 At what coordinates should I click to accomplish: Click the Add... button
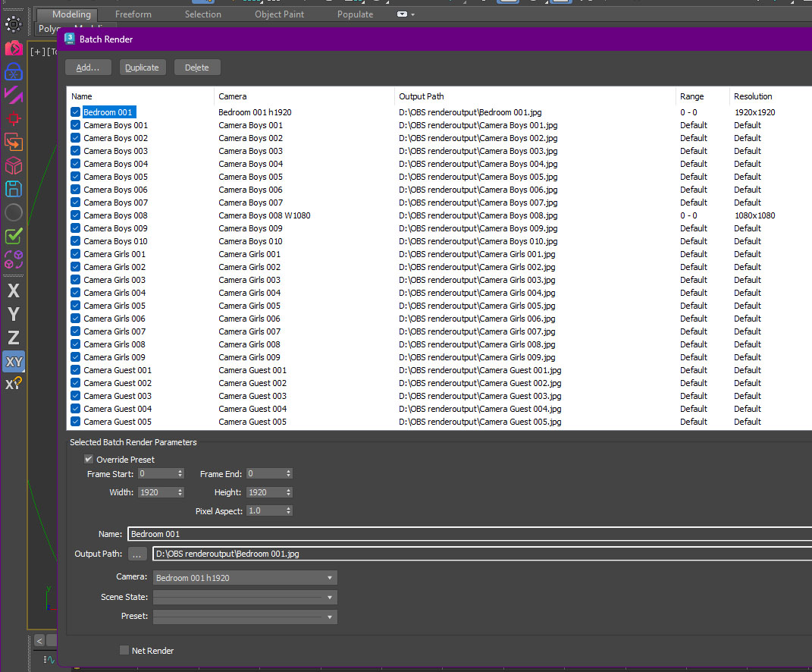[88, 68]
